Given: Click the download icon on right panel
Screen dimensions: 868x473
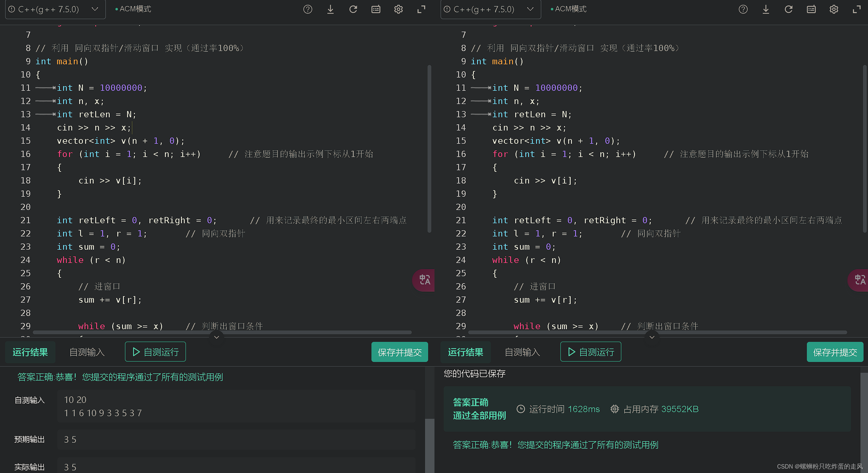Looking at the screenshot, I should tap(765, 8).
